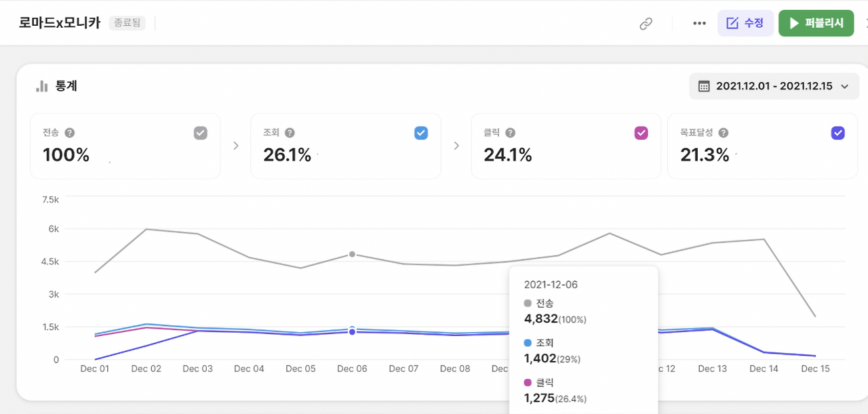This screenshot has height=414, width=868.
Task: Click the help icon next to 조회
Action: coord(290,133)
